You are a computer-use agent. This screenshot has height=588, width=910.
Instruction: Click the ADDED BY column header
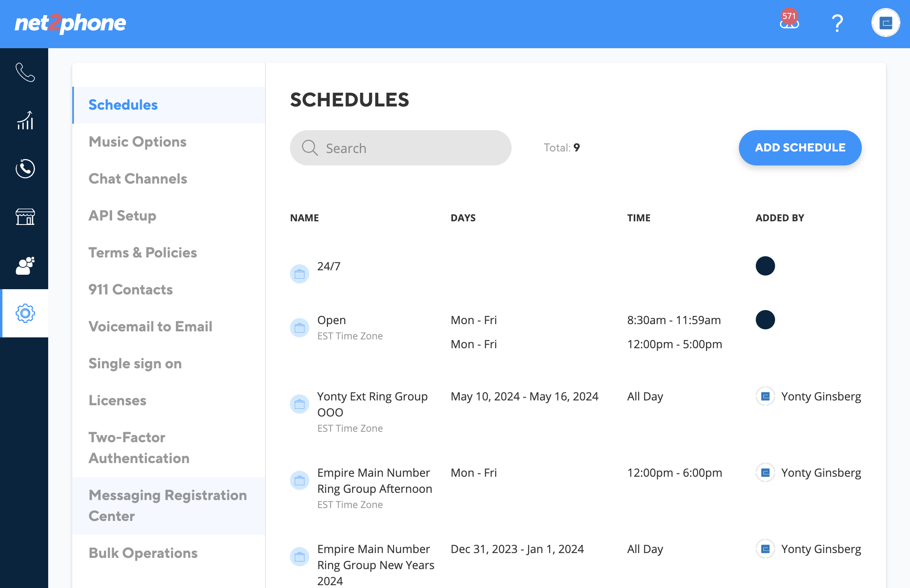(780, 218)
